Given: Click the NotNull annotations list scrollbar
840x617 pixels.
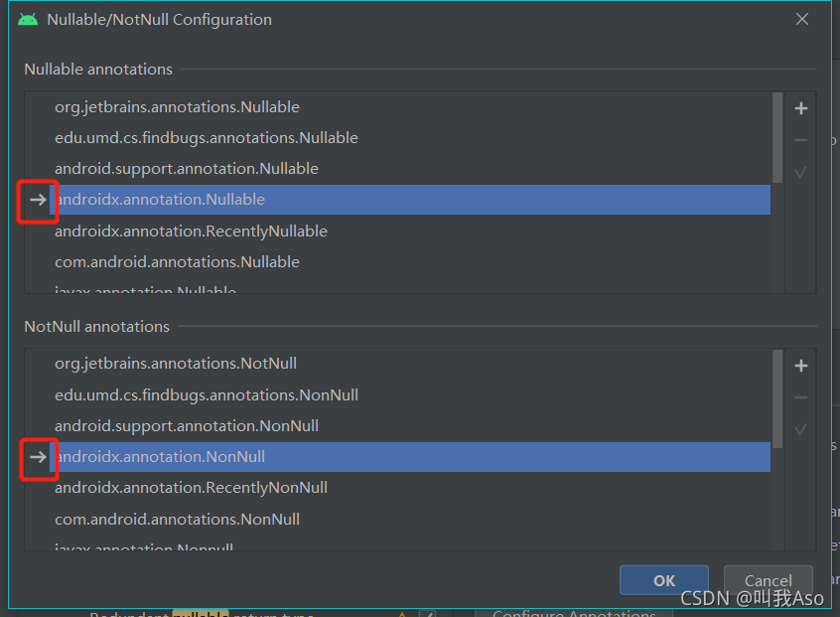Looking at the screenshot, I should [777, 398].
